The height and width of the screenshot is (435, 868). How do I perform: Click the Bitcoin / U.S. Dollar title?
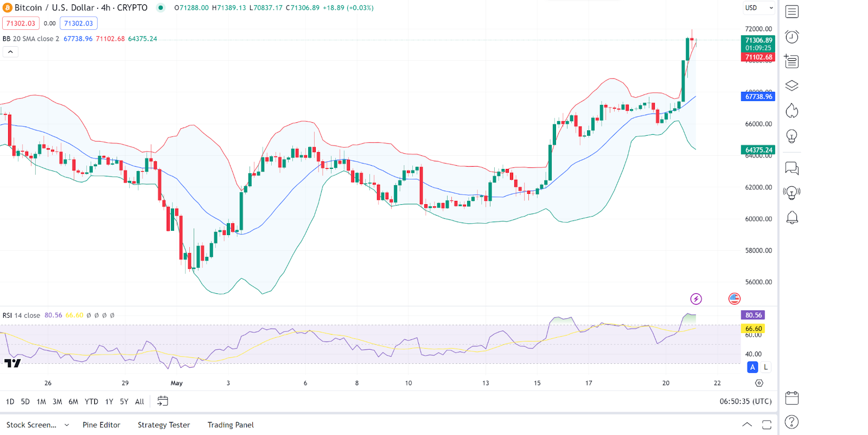pyautogui.click(x=81, y=8)
